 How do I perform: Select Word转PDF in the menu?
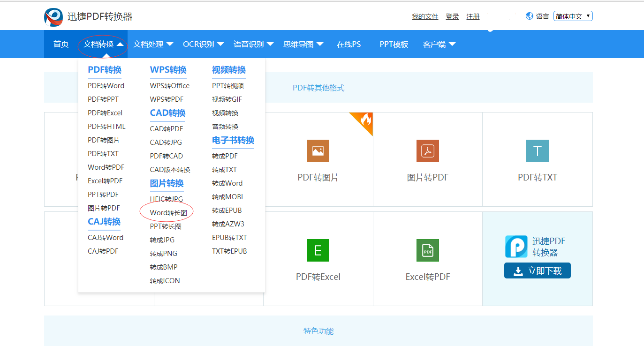pyautogui.click(x=106, y=167)
